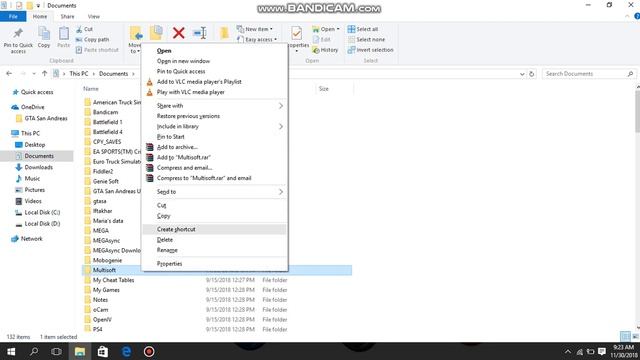Choose Add to archive... entry
This screenshot has height=360, width=640.
(215, 147)
